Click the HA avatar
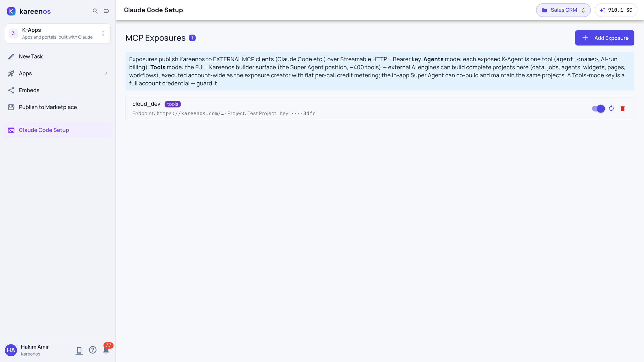 [11, 350]
